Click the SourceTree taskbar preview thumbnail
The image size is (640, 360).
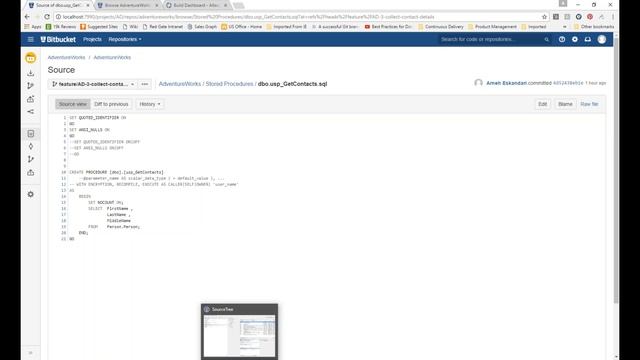[x=240, y=336]
